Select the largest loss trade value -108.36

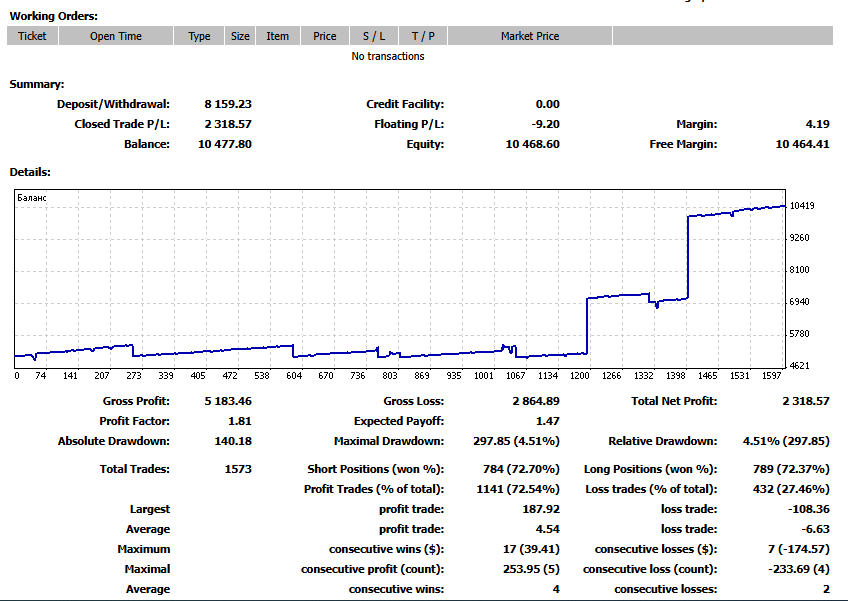(809, 510)
